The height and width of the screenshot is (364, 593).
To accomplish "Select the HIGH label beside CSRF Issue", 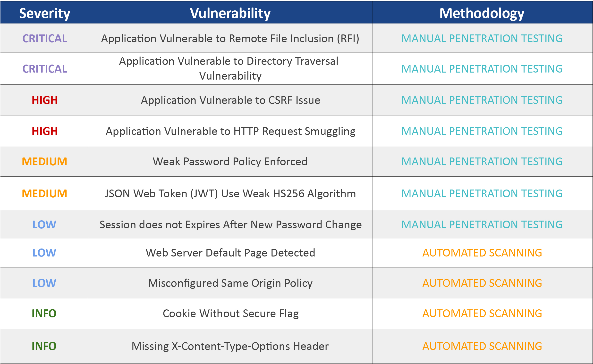I will 45,100.
